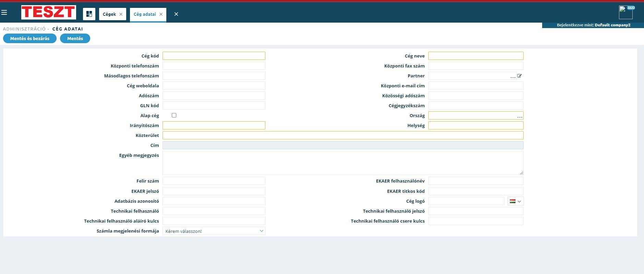Click the Közösségi adószám field
This screenshot has height=274, width=644.
[x=476, y=96]
